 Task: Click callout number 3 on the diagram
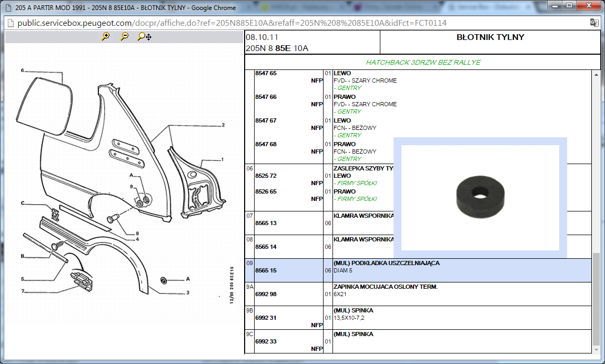click(187, 292)
